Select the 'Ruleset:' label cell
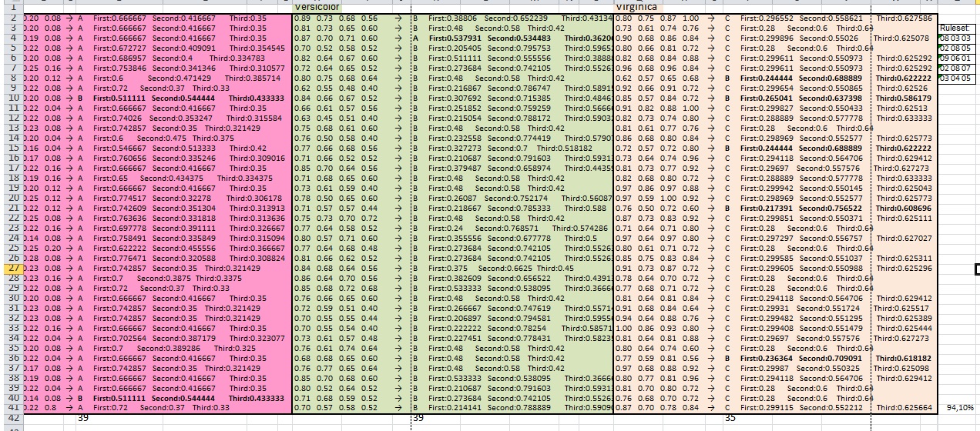The image size is (980, 431). point(957,28)
